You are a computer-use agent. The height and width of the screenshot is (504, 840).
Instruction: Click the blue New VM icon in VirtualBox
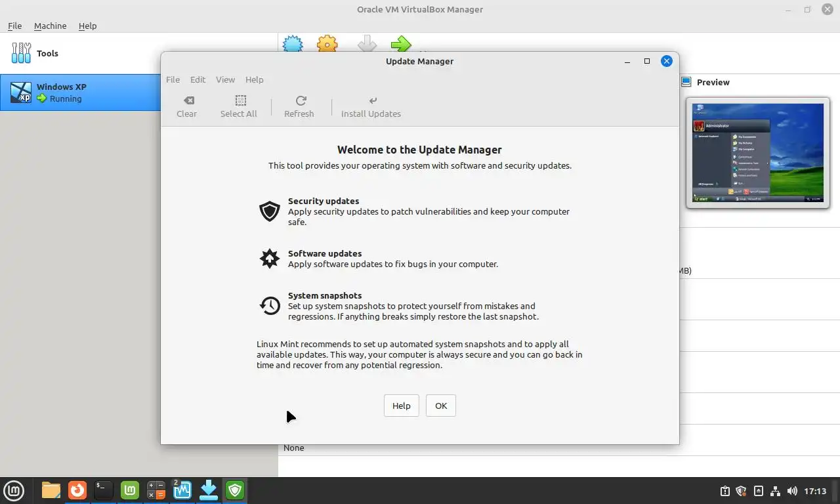(x=293, y=45)
